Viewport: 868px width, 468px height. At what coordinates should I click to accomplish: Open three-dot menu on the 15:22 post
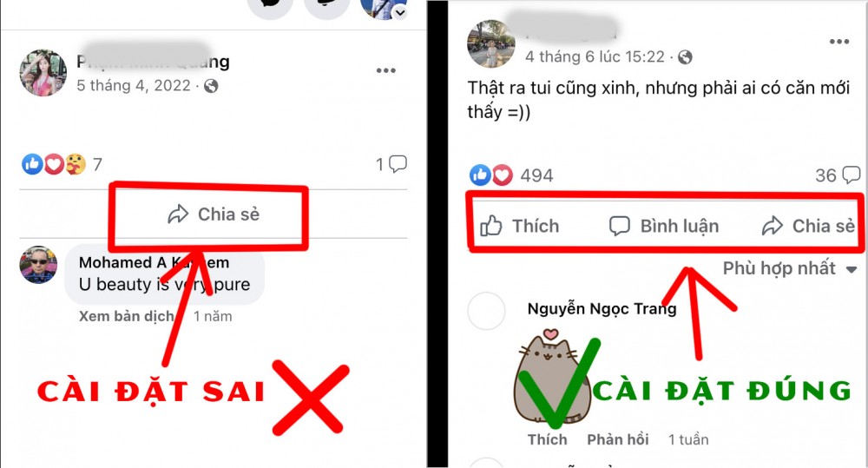point(839,42)
